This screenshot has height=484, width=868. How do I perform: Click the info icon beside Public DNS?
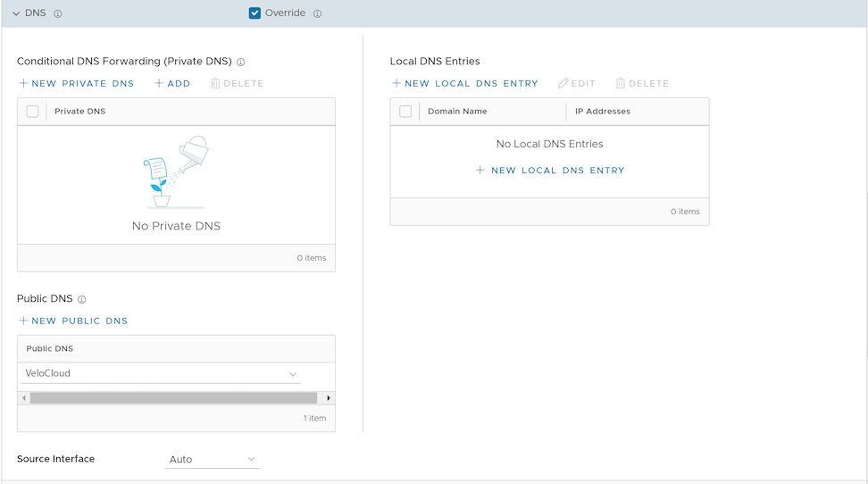(x=81, y=300)
